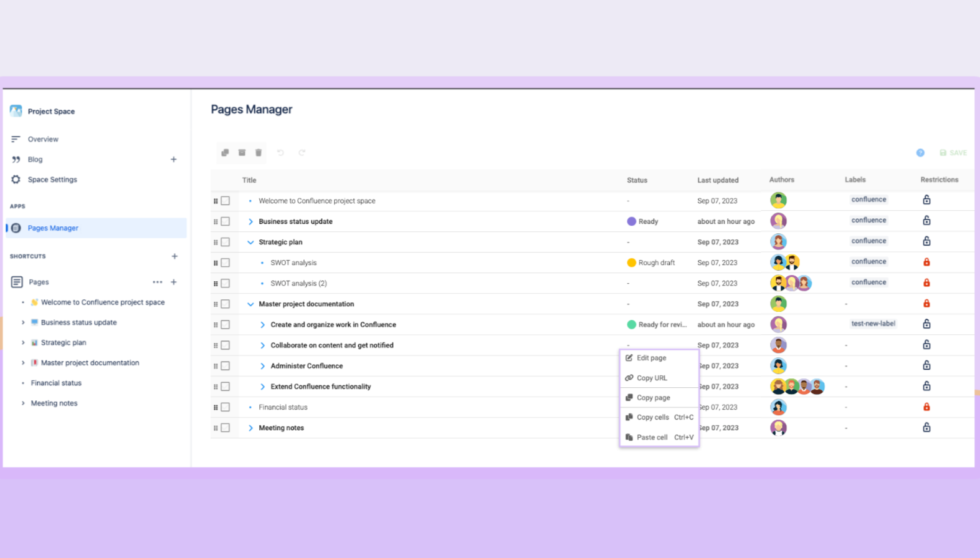Click the Title column header

tap(249, 180)
